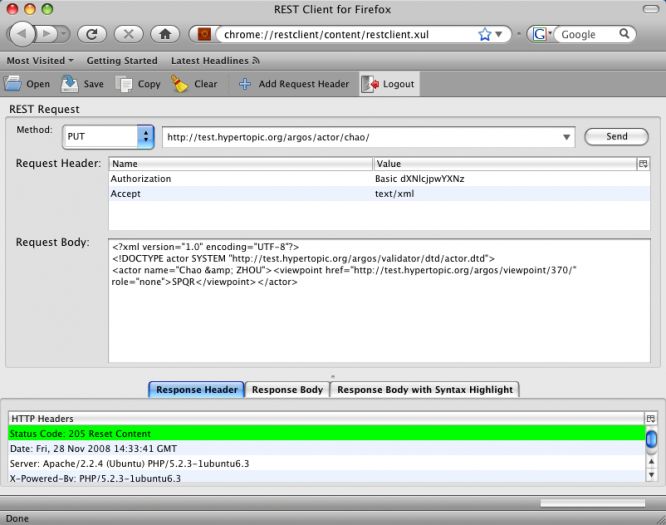
Task: Click the browser Back arrow button
Action: 22,34
